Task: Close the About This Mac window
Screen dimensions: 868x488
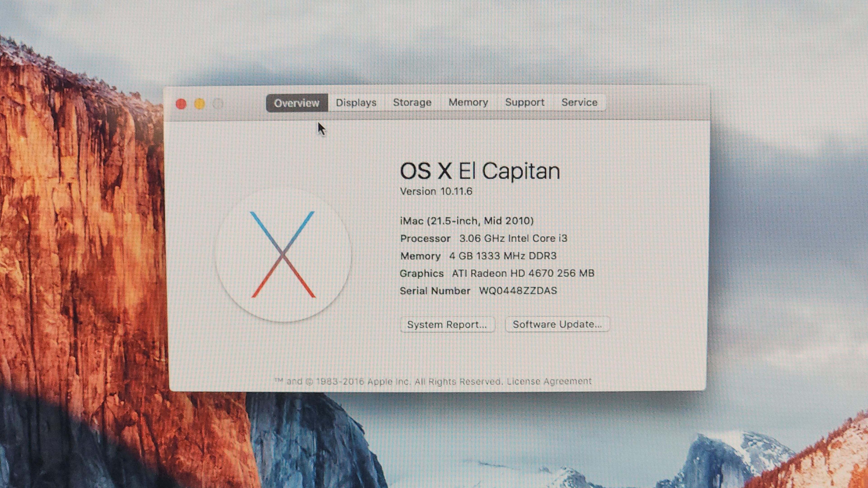Action: tap(181, 104)
